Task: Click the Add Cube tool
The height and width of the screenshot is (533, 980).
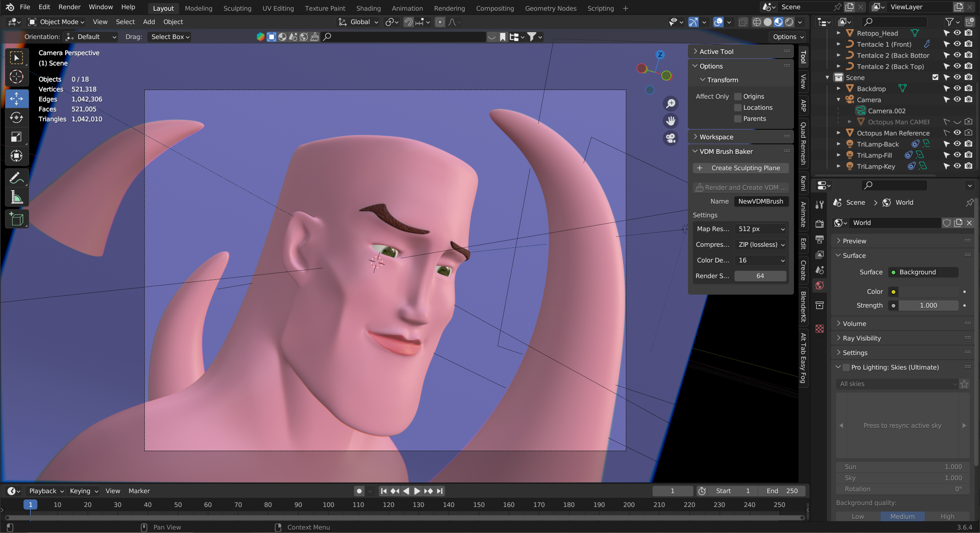Action: coord(16,219)
